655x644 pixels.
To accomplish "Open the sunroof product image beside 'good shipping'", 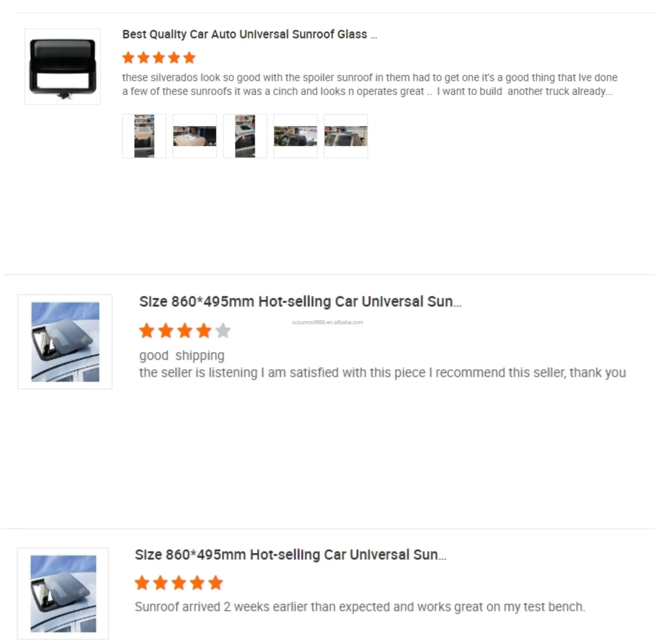I will 65,342.
